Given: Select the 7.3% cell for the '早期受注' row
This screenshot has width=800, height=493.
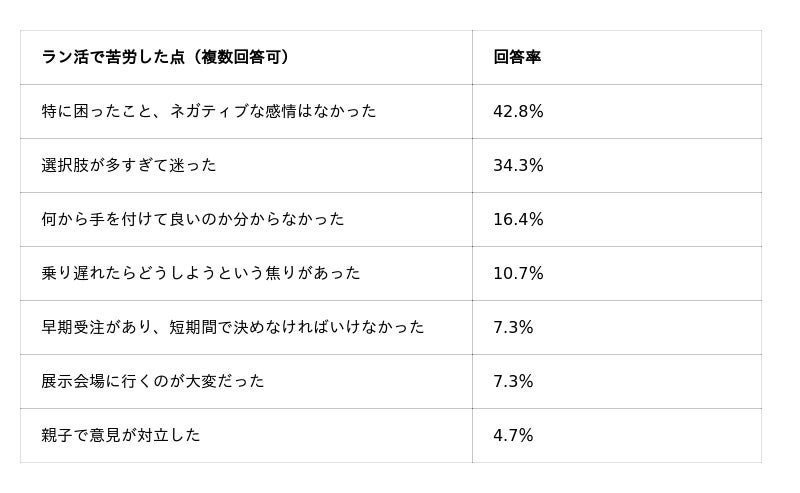Looking at the screenshot, I should click(x=513, y=328).
